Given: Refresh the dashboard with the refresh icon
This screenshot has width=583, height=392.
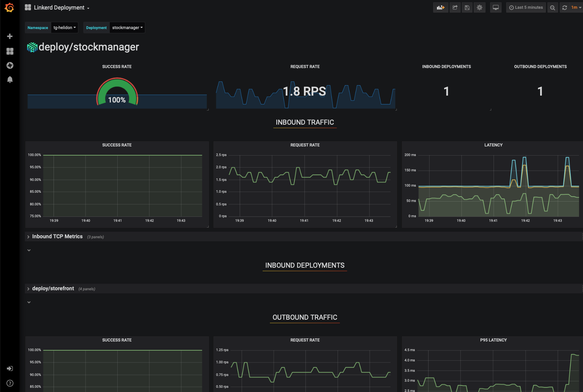Looking at the screenshot, I should pyautogui.click(x=565, y=8).
